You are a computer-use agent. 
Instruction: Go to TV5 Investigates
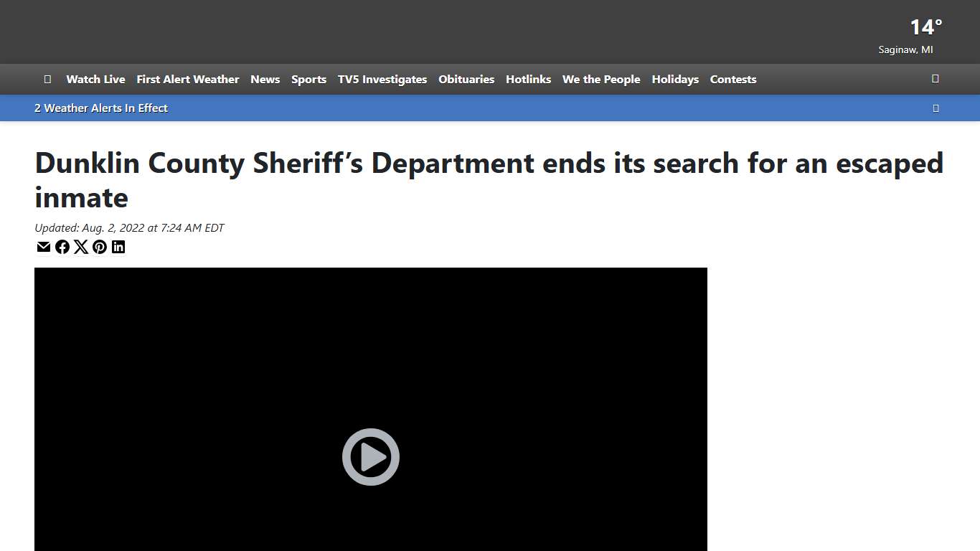[382, 80]
